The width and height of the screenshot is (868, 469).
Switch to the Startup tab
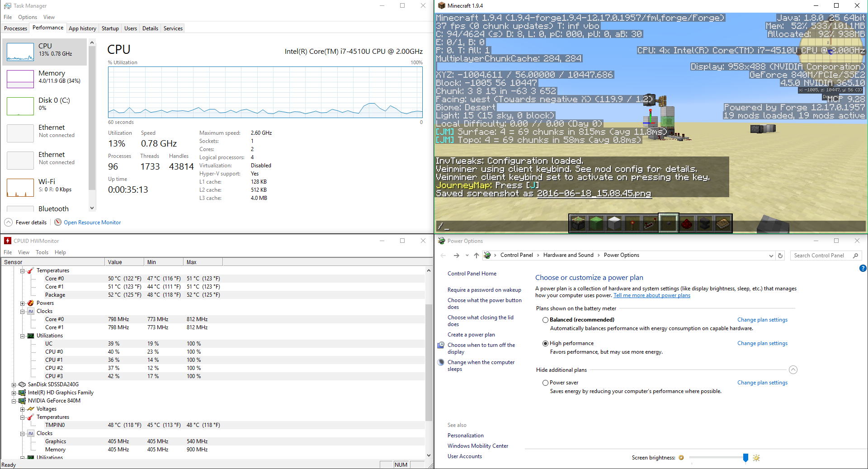110,28
